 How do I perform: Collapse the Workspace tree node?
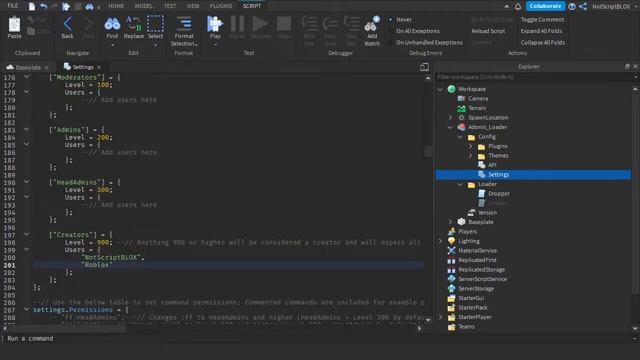[x=440, y=89]
